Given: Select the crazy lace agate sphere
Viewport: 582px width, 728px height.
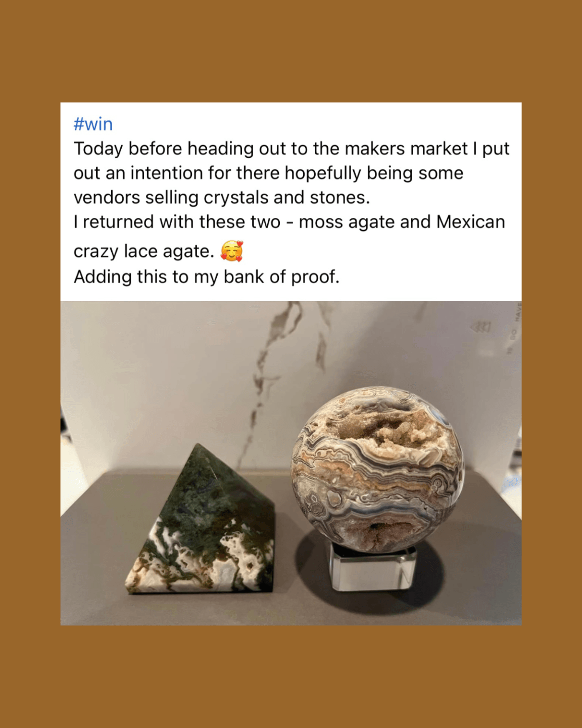Looking at the screenshot, I should click(x=377, y=470).
